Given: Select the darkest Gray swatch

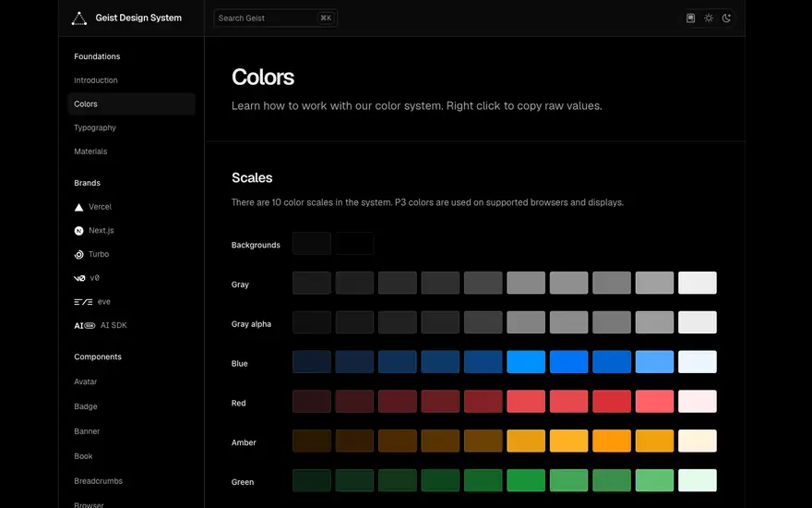Looking at the screenshot, I should tap(312, 283).
